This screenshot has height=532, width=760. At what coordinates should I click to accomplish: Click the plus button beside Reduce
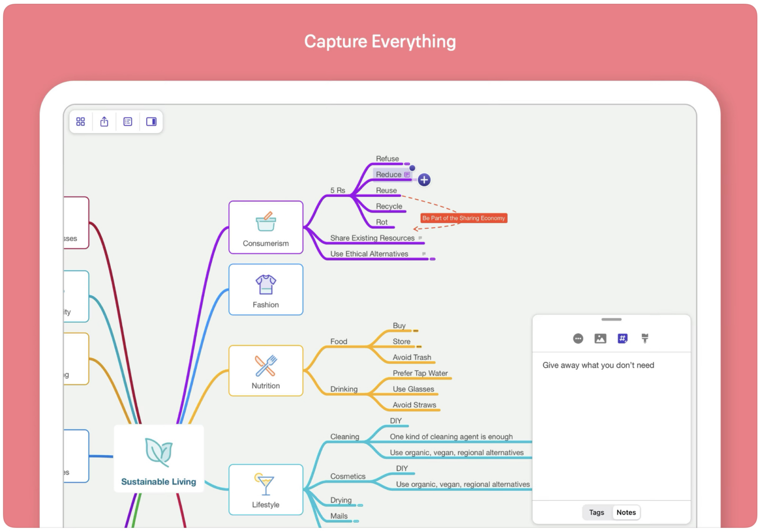424,180
